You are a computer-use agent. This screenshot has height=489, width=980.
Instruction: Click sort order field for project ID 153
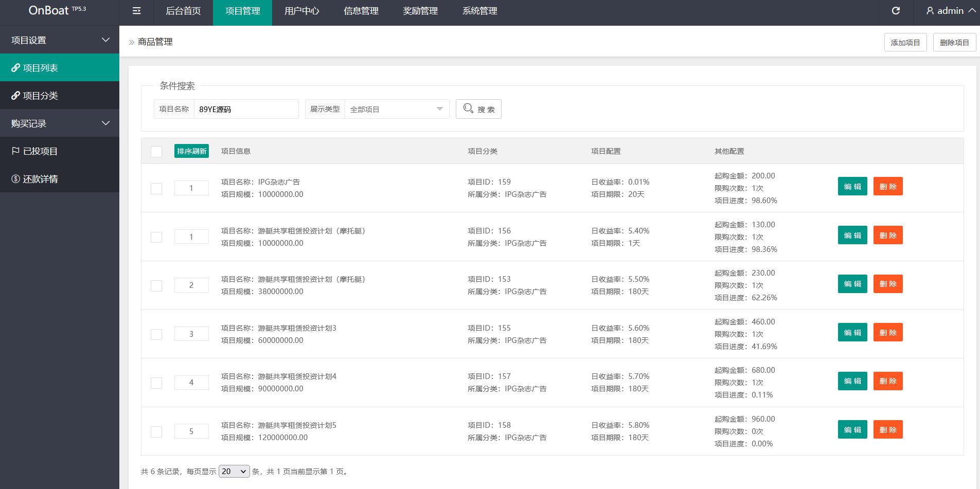[x=191, y=285]
